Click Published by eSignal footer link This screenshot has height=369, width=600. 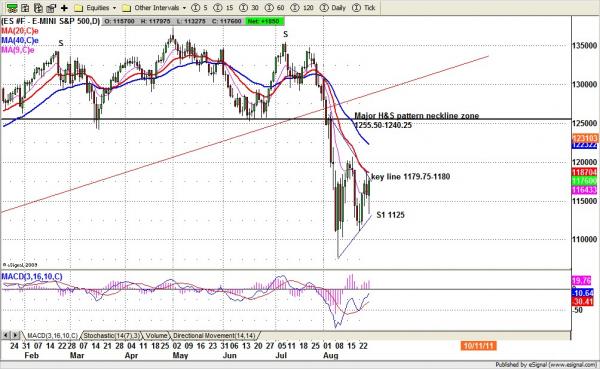(x=545, y=365)
